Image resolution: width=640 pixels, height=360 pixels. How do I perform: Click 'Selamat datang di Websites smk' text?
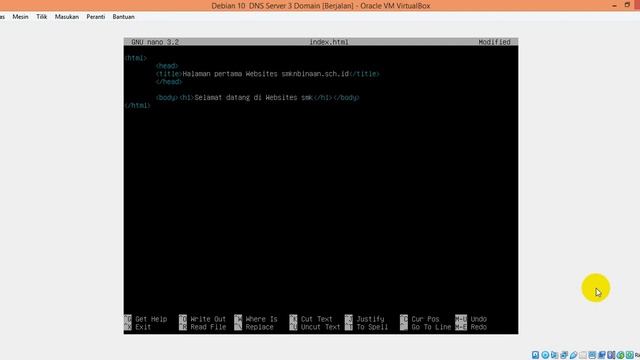coord(253,98)
